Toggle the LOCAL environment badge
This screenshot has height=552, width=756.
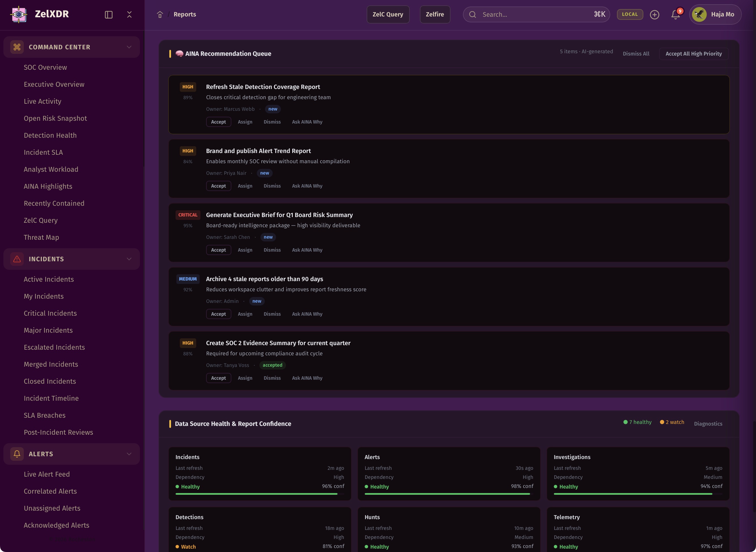click(x=629, y=14)
